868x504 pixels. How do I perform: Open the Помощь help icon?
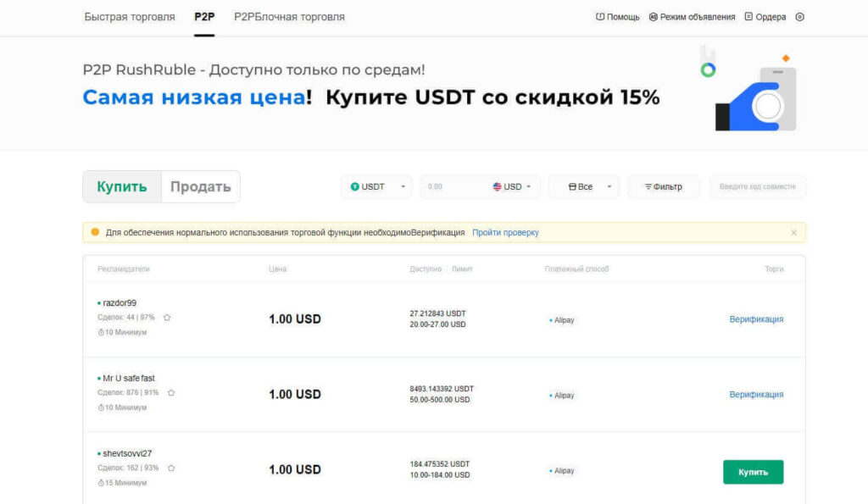click(x=602, y=17)
